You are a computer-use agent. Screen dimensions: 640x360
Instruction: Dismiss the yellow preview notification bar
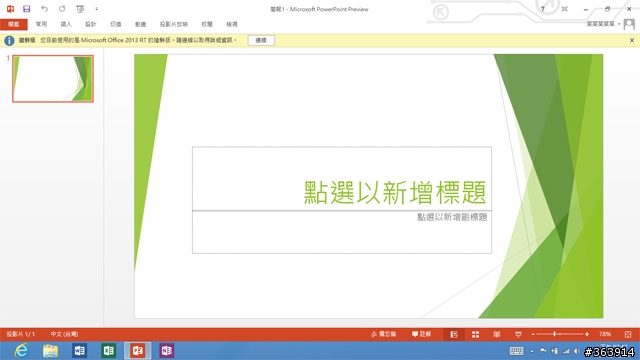pos(632,40)
